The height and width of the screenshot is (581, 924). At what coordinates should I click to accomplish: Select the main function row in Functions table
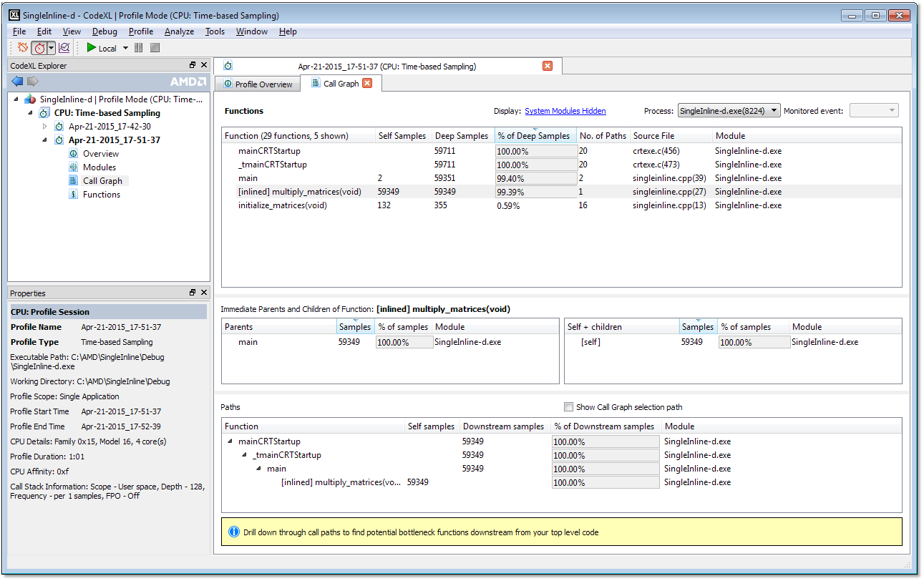tap(562, 178)
